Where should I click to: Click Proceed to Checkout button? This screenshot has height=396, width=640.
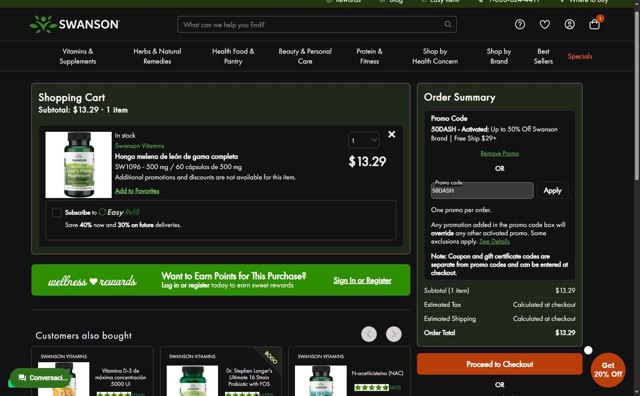point(500,364)
